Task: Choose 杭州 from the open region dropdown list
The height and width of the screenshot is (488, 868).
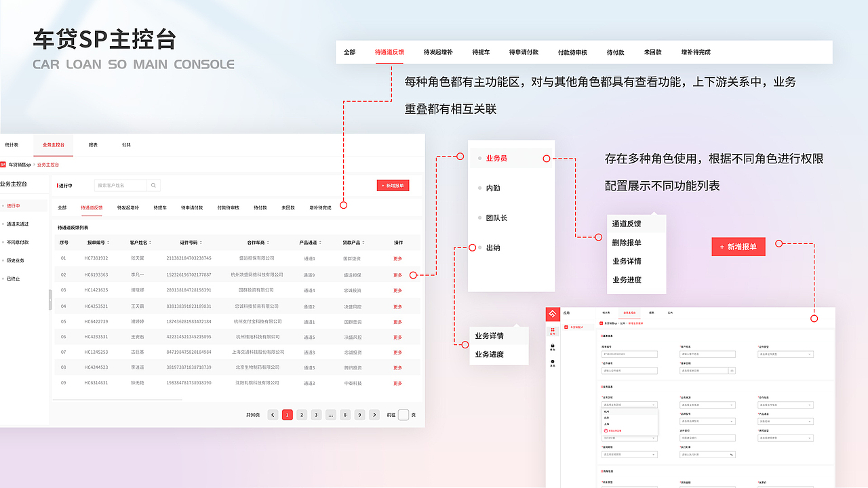Action: coord(629,412)
